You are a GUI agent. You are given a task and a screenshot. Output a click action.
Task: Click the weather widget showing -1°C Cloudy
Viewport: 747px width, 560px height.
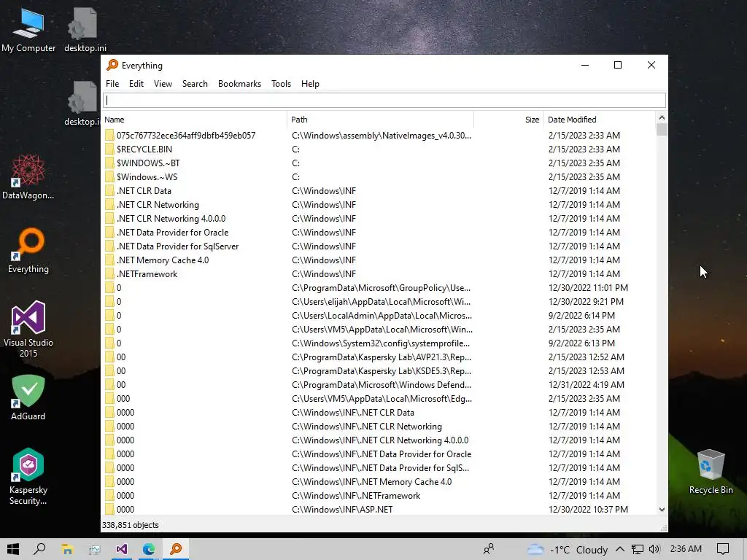tap(567, 550)
